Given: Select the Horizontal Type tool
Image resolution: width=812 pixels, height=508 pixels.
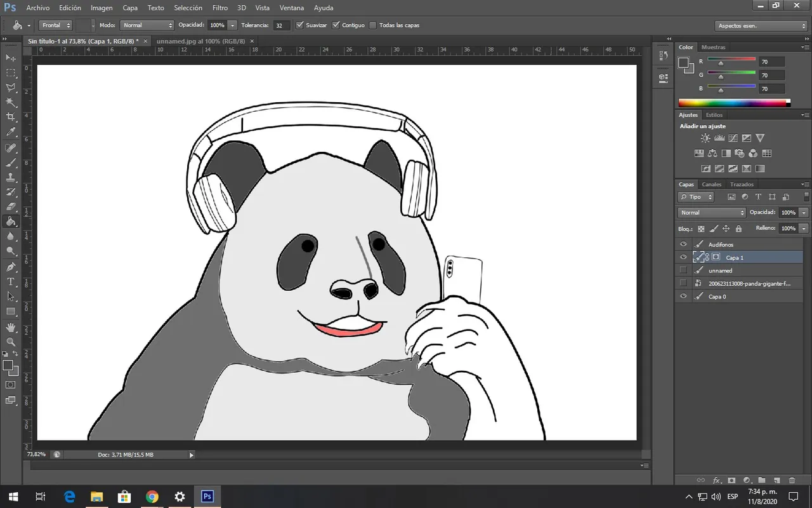Looking at the screenshot, I should pos(11,281).
